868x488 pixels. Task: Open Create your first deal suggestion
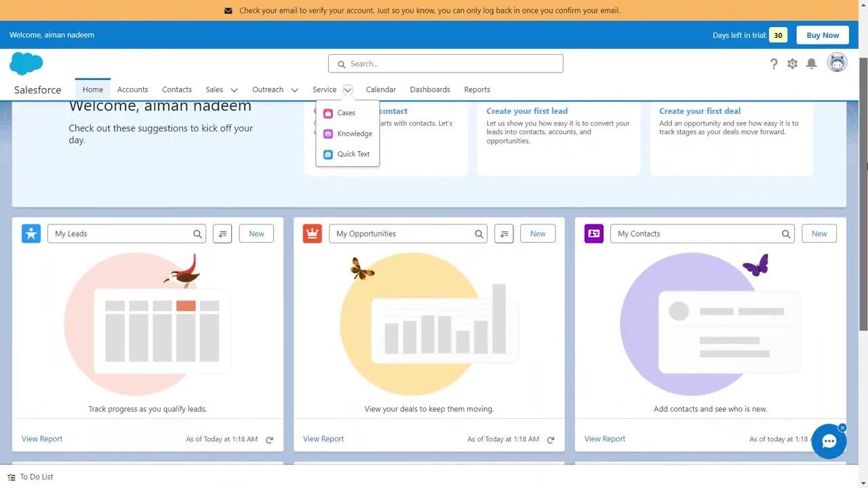700,111
